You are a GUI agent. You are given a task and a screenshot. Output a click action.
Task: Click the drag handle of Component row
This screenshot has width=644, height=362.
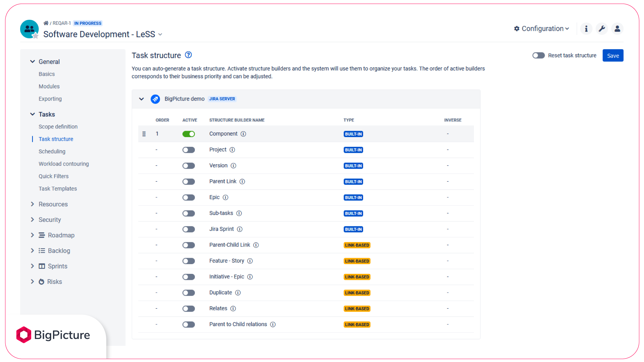coord(144,134)
